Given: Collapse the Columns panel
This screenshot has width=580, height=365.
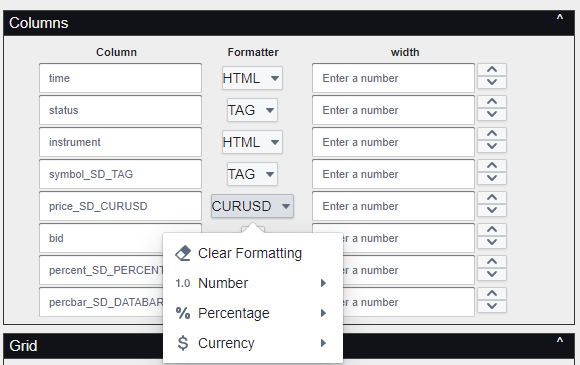Looking at the screenshot, I should (560, 18).
